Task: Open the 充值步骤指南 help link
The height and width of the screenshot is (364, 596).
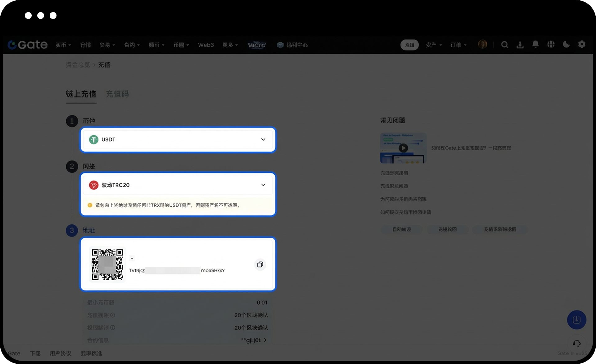Action: [394, 173]
